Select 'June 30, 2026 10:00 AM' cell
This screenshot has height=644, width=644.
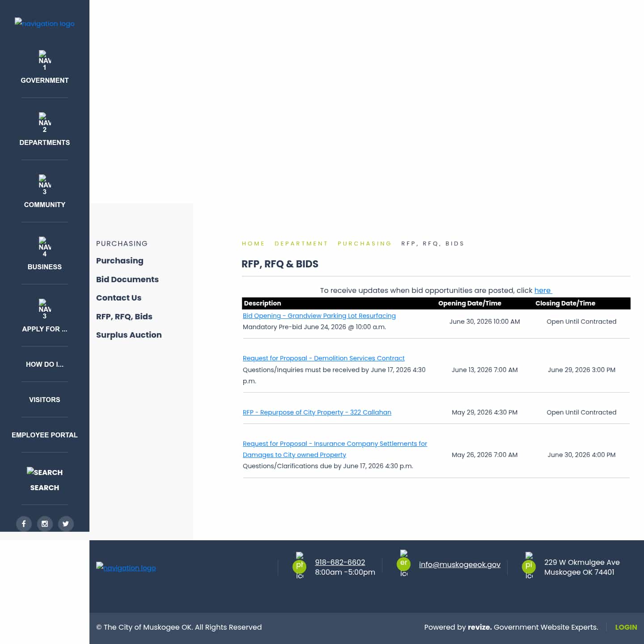tap(485, 322)
